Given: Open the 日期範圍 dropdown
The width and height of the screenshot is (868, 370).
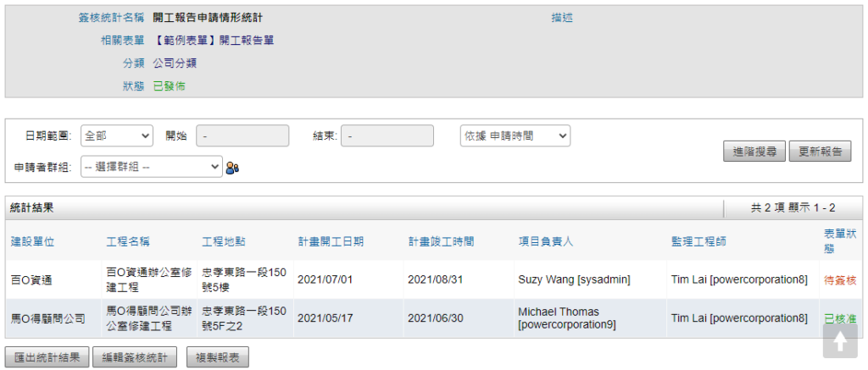Looking at the screenshot, I should pyautogui.click(x=117, y=136).
